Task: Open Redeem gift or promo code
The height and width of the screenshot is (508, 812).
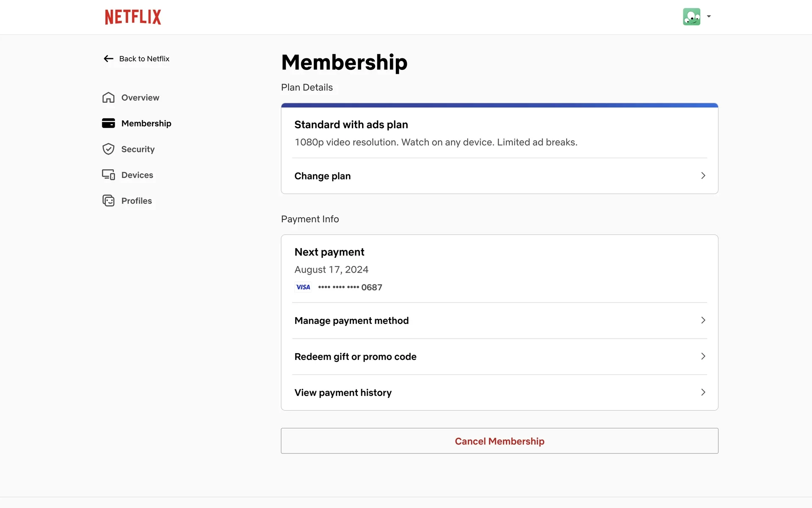Action: tap(499, 356)
